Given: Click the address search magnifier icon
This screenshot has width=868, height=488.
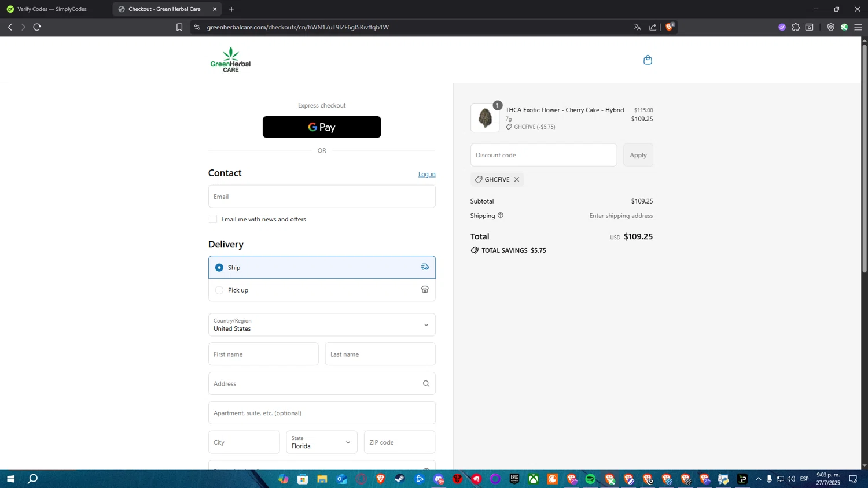Looking at the screenshot, I should point(426,383).
